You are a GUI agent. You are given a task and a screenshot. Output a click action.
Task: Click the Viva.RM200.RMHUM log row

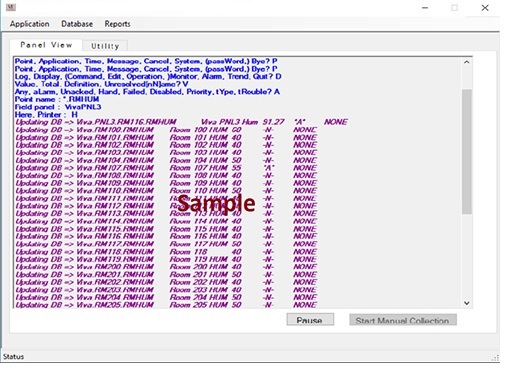coord(166,267)
